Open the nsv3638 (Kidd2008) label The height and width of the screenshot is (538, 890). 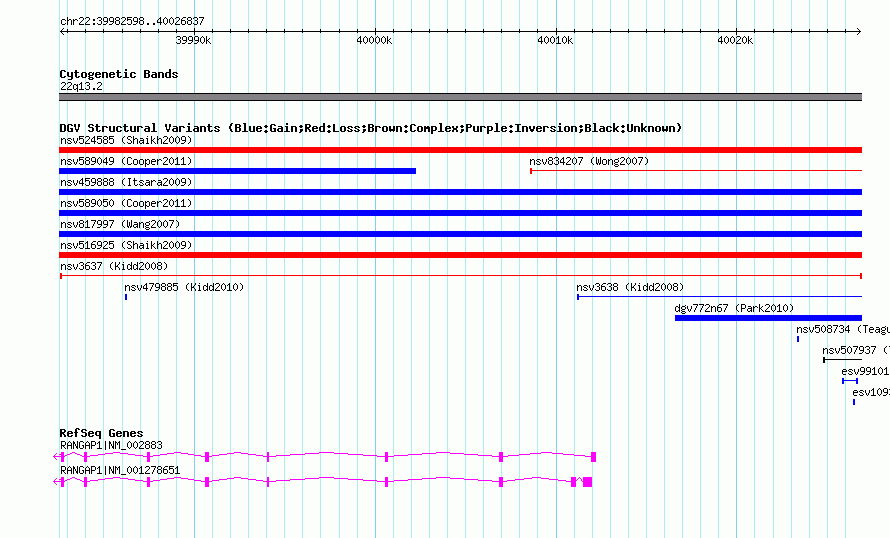pos(630,287)
